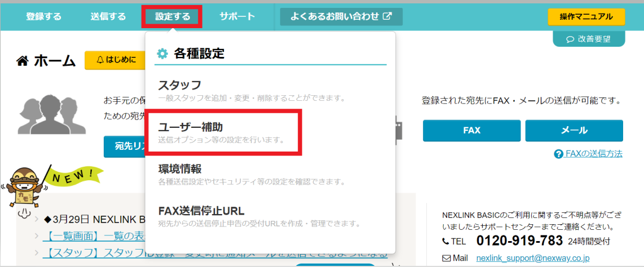Open the 送信する menu
This screenshot has height=267, width=644.
pos(108,17)
